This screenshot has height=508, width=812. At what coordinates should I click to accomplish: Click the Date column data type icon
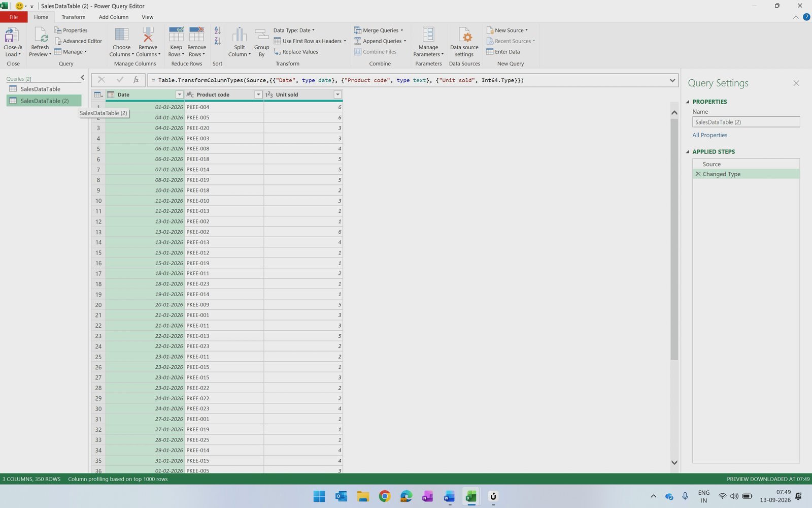click(x=111, y=95)
